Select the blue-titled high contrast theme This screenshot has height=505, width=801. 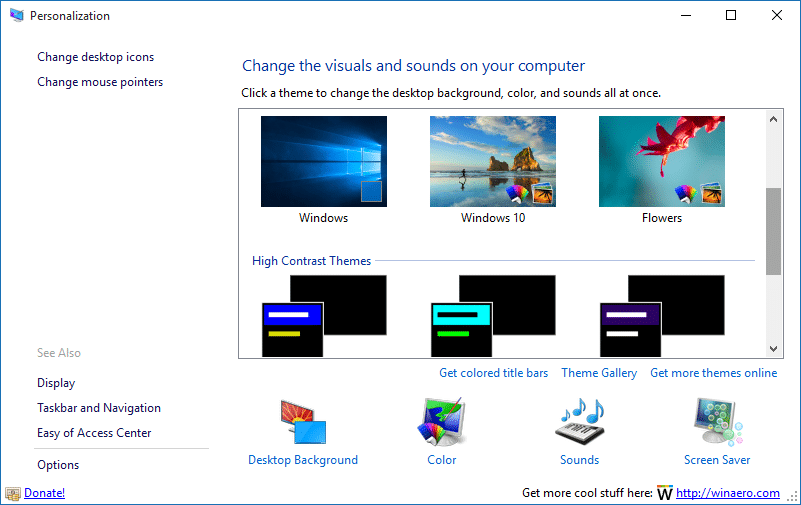click(324, 316)
